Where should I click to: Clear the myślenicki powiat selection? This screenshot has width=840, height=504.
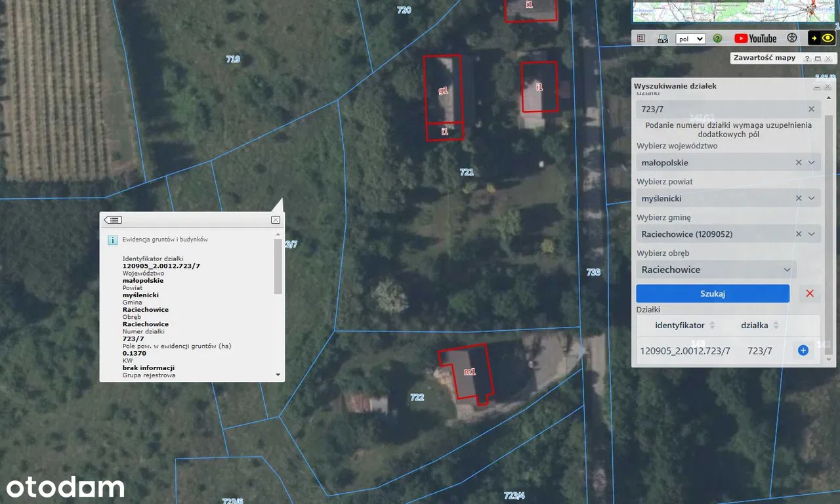coord(799,198)
